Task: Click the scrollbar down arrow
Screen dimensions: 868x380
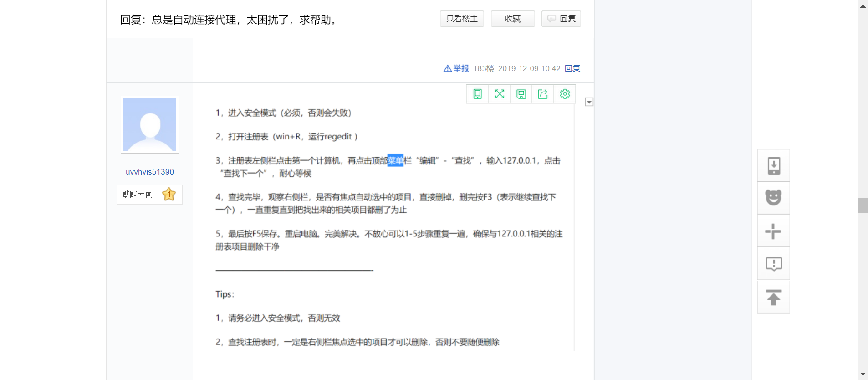Action: [x=863, y=374]
